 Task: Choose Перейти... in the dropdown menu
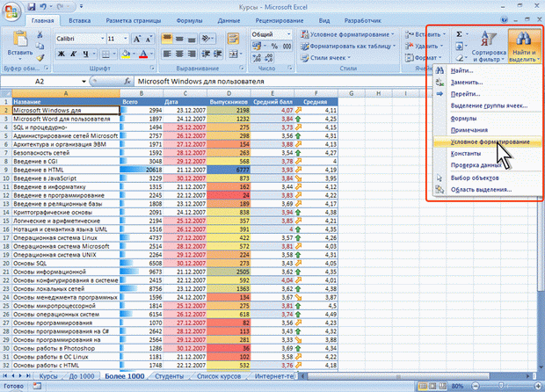coord(488,94)
